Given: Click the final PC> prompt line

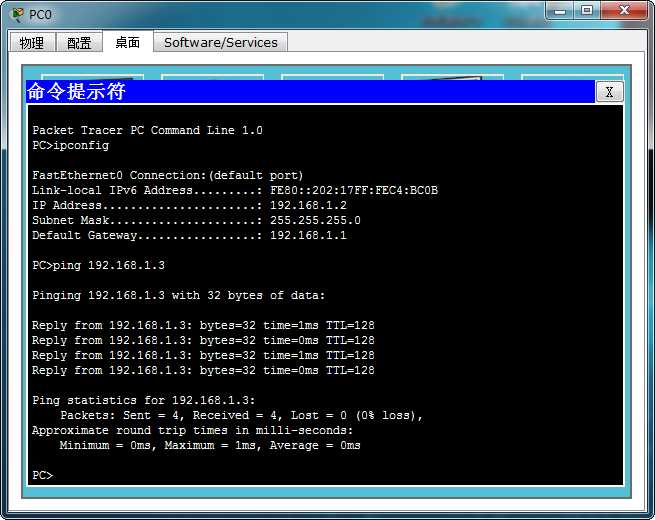Looking at the screenshot, I should [43, 475].
